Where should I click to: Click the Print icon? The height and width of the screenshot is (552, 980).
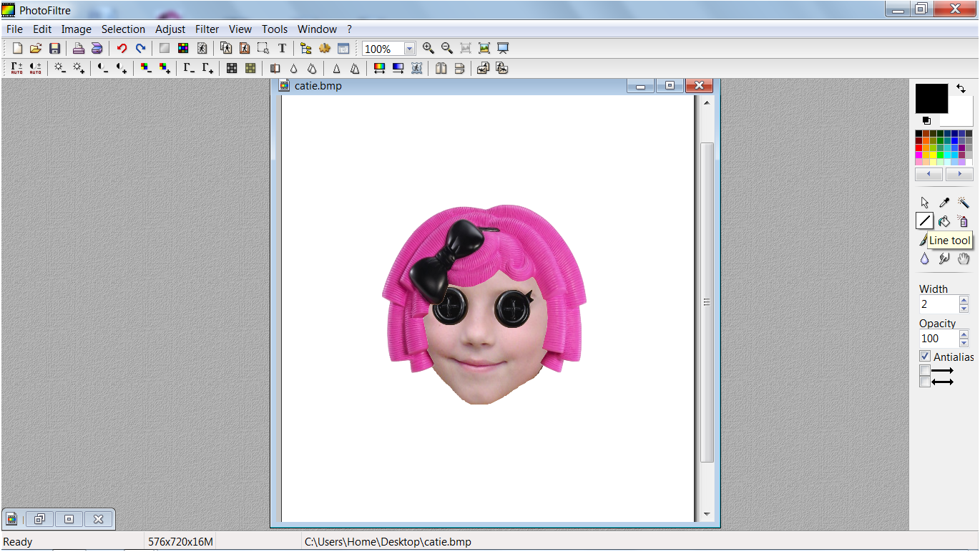point(79,49)
